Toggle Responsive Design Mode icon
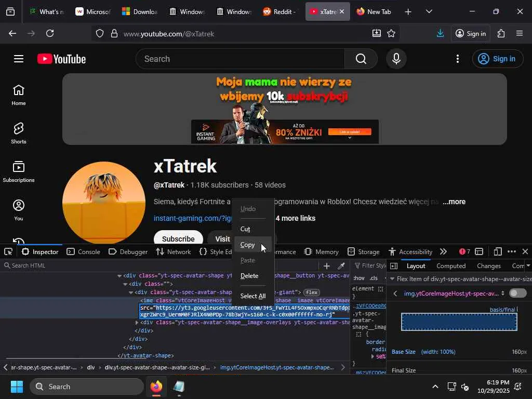Screen dimensions: 532x399 tap(497, 252)
